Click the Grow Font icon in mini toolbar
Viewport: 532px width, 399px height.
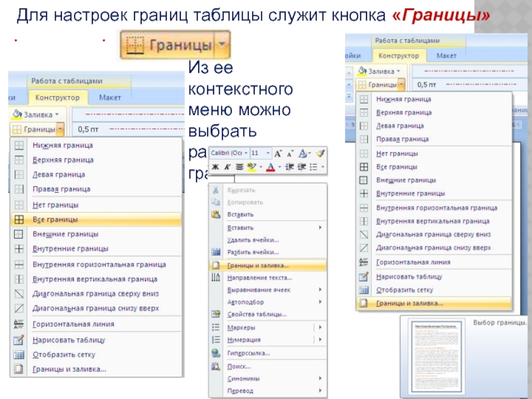click(278, 153)
